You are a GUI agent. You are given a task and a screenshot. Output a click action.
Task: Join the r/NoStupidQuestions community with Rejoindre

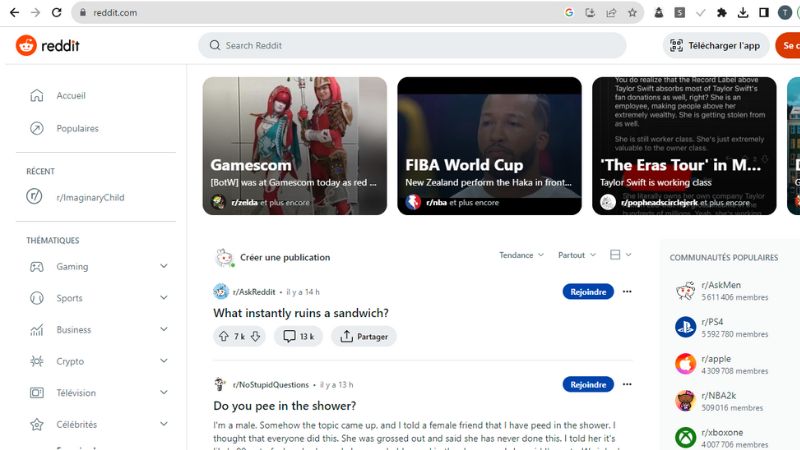click(588, 384)
